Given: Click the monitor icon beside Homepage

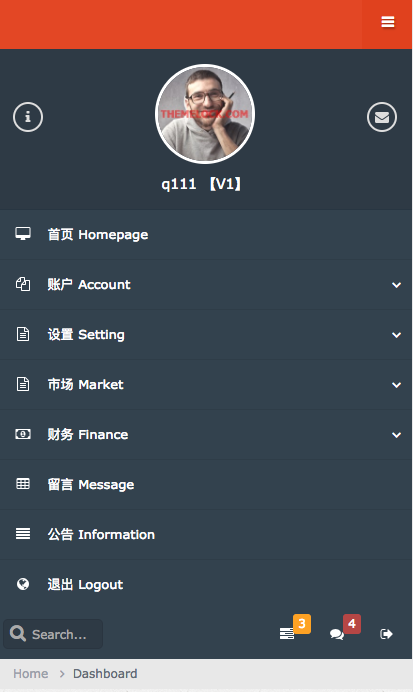Looking at the screenshot, I should pos(23,233).
